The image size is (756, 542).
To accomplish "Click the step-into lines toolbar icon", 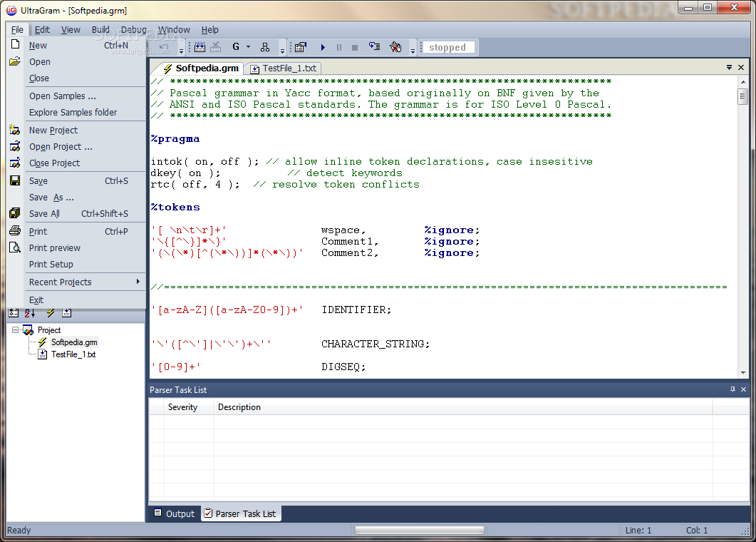I will [x=374, y=47].
